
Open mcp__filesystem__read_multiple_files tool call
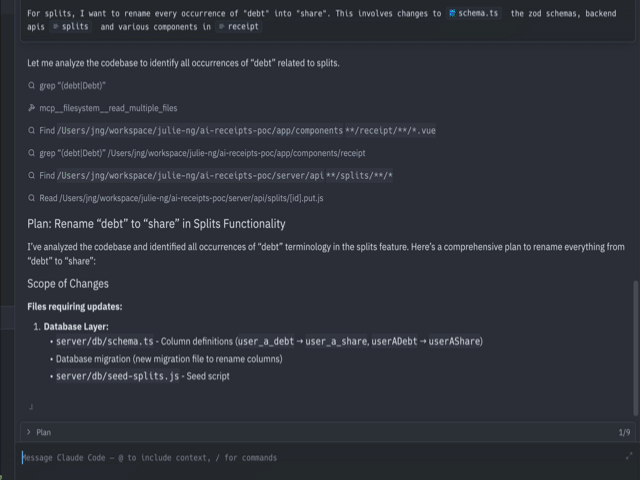(x=108, y=108)
